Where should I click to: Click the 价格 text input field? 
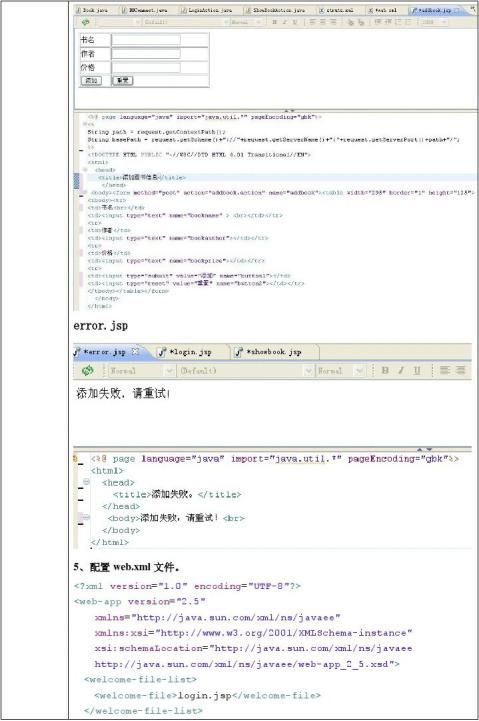pos(146,68)
